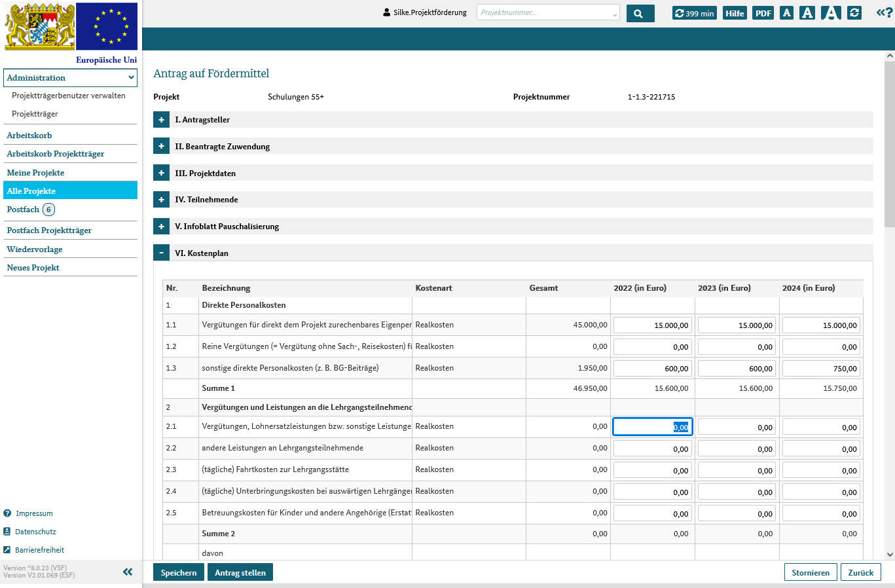Open the Datenschutz link
The image size is (895, 588).
[x=36, y=532]
